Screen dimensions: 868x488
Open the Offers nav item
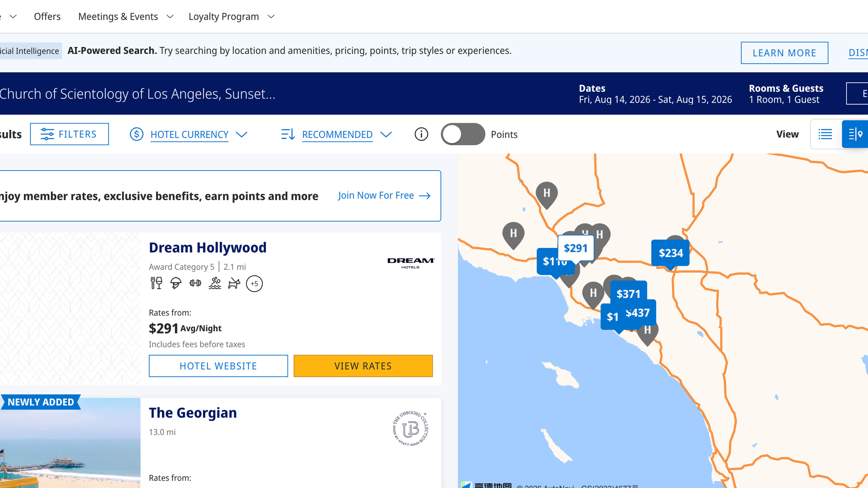pyautogui.click(x=47, y=16)
